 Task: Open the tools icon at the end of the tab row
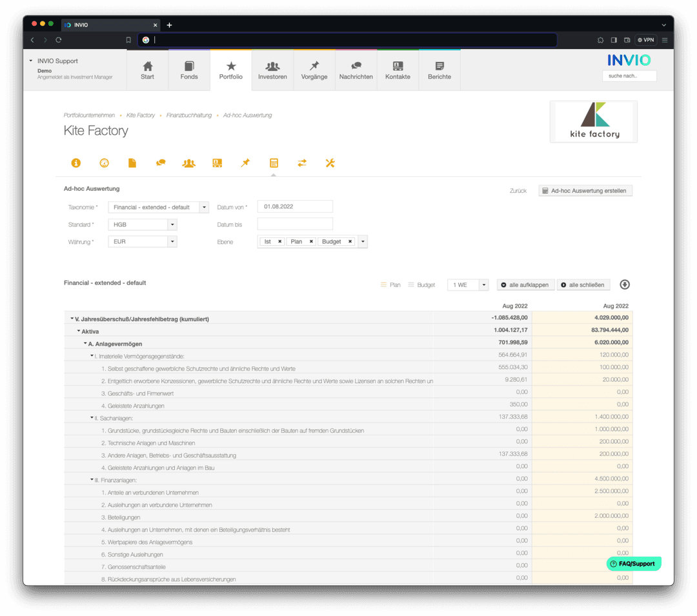tap(330, 163)
